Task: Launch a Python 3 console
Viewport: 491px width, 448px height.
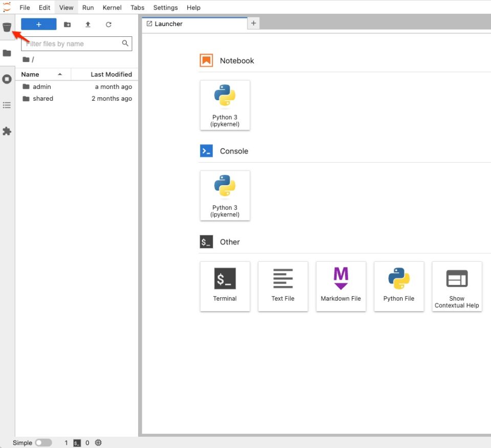Action: pyautogui.click(x=225, y=195)
